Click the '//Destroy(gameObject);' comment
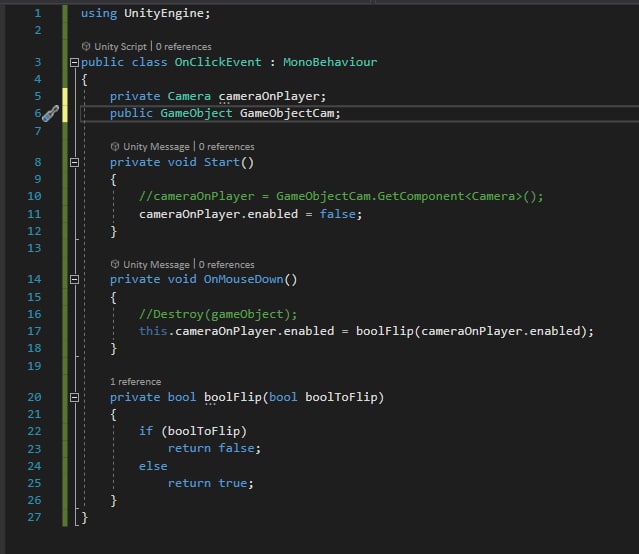 click(218, 314)
